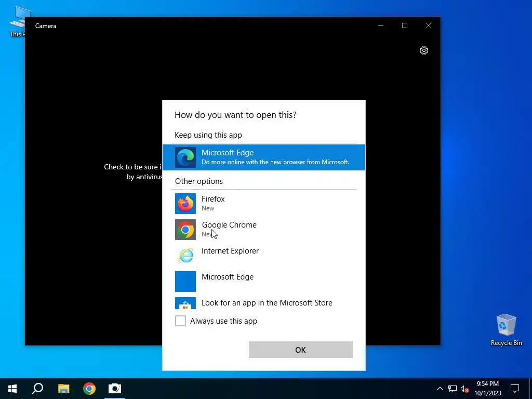Image resolution: width=532 pixels, height=399 pixels.
Task: Choose Firefox from Other options
Action: pos(264,204)
